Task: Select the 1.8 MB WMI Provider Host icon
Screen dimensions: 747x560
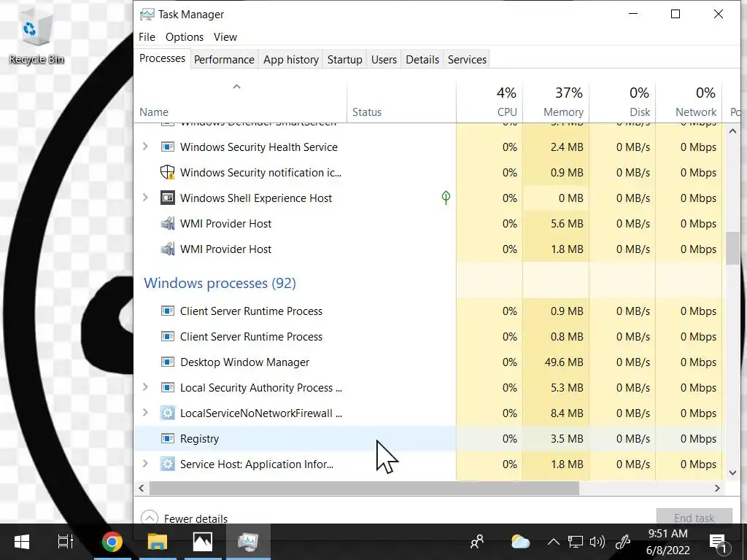Action: [x=167, y=249]
